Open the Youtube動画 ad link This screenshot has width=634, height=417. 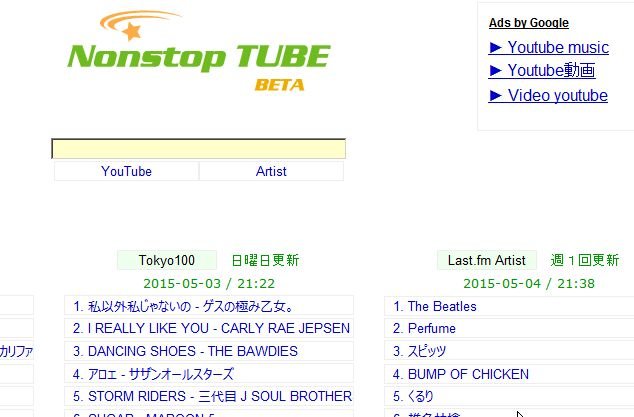542,71
